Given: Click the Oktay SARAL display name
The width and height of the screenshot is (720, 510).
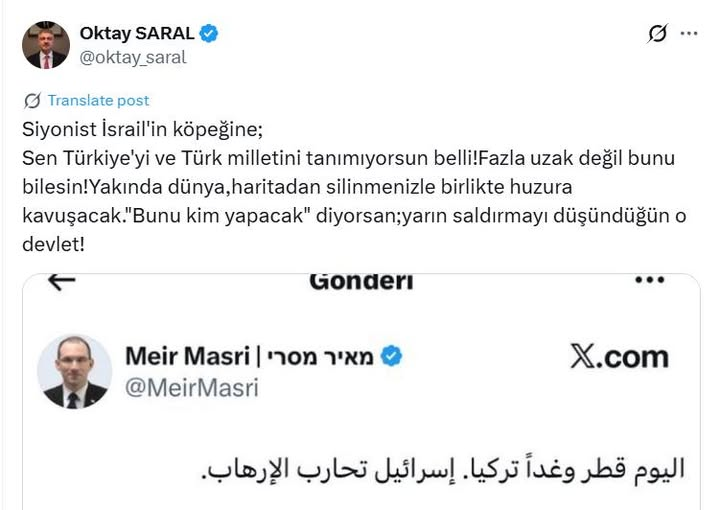Looking at the screenshot, I should point(136,33).
